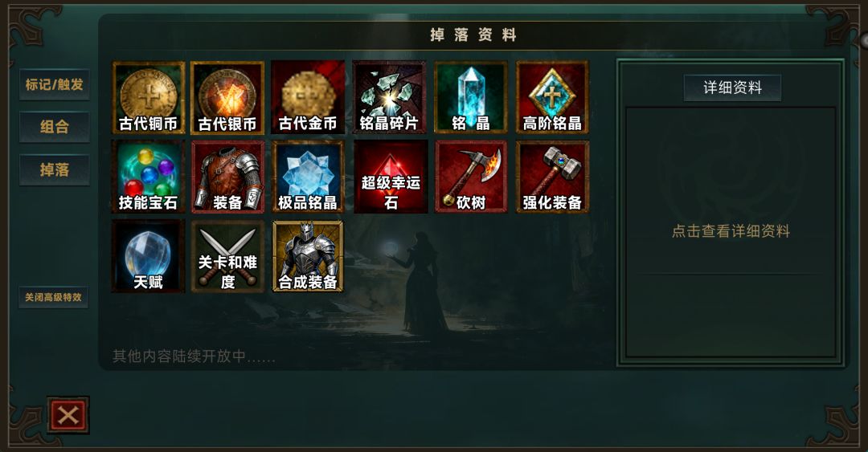View the 天赋 orb icon

click(x=149, y=256)
